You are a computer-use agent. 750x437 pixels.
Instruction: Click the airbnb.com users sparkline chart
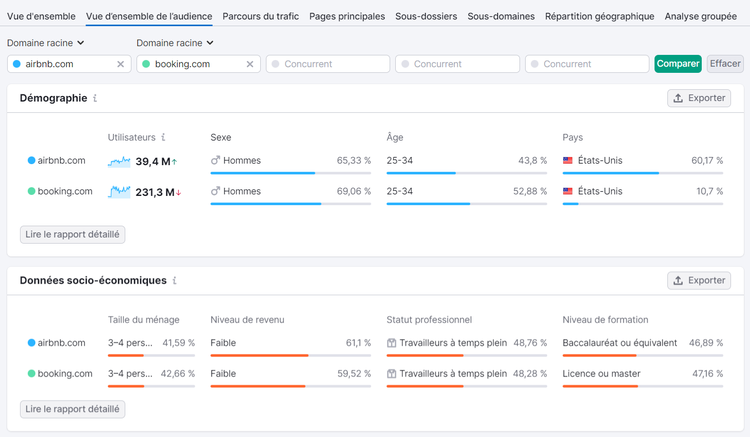(119, 162)
